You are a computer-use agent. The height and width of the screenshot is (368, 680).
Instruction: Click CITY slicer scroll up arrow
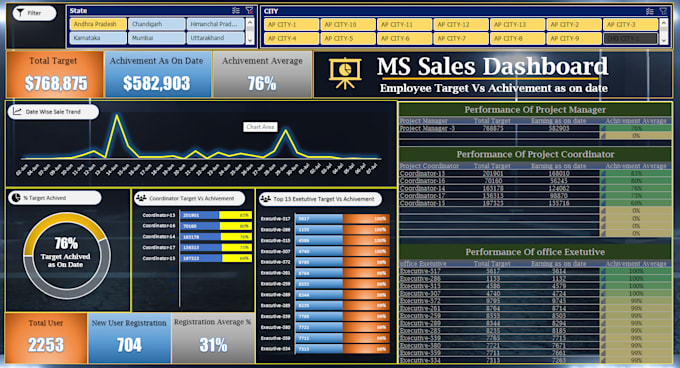[x=664, y=22]
